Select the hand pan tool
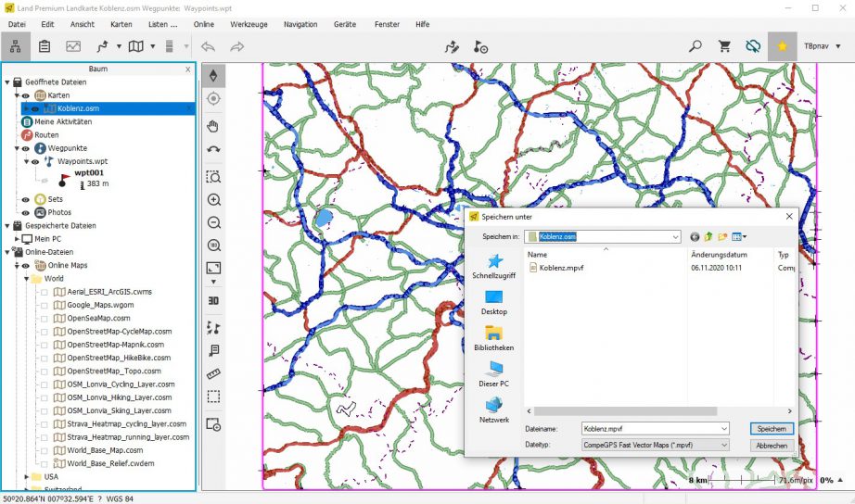 coord(213,125)
